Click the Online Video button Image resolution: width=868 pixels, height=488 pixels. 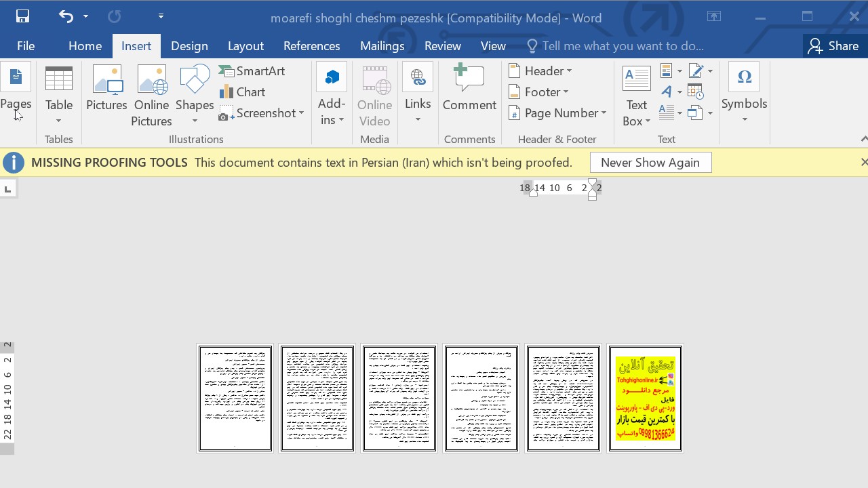374,96
